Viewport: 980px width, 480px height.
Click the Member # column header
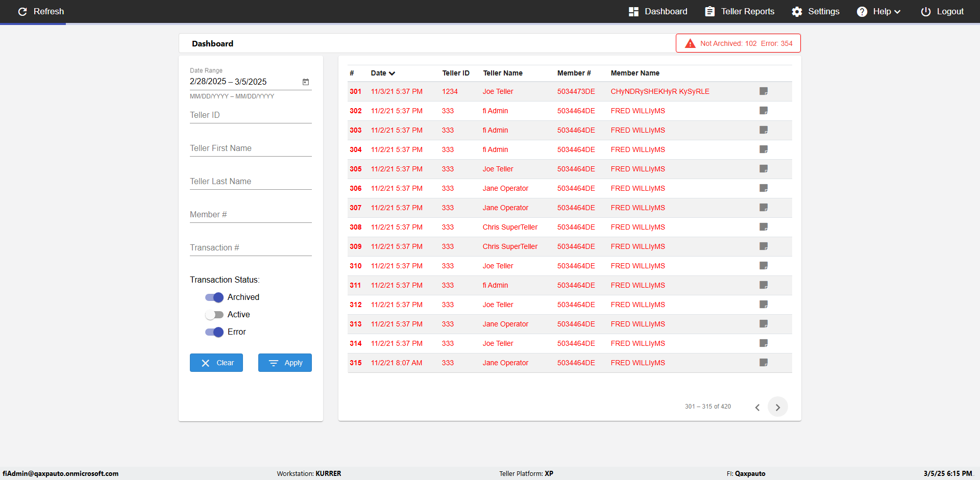pyautogui.click(x=574, y=73)
